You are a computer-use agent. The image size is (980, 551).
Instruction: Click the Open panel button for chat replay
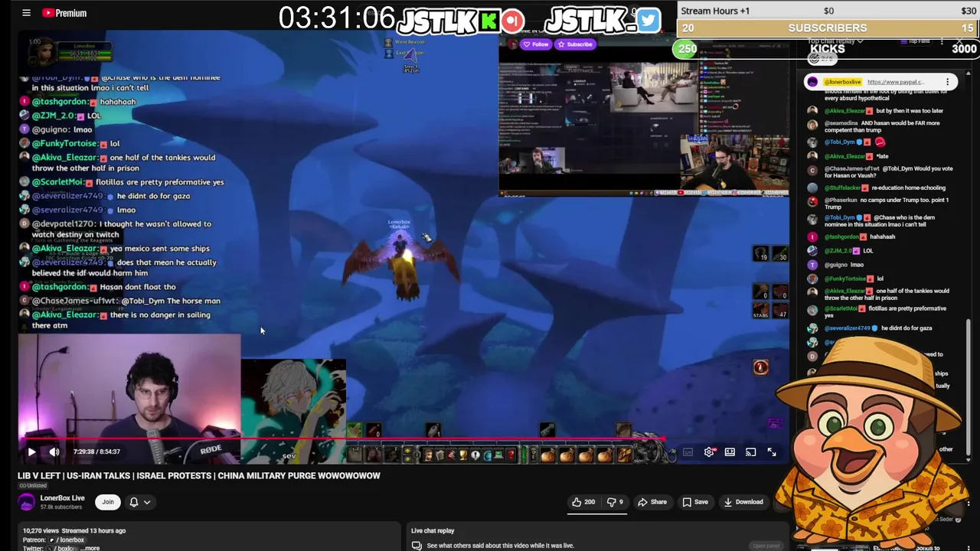tap(766, 546)
